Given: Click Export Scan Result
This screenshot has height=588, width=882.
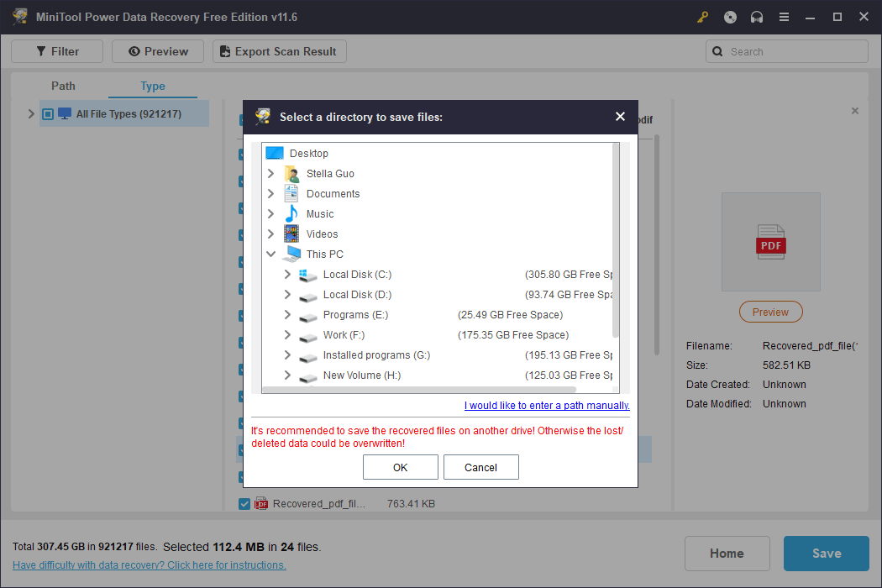Looking at the screenshot, I should (x=280, y=51).
